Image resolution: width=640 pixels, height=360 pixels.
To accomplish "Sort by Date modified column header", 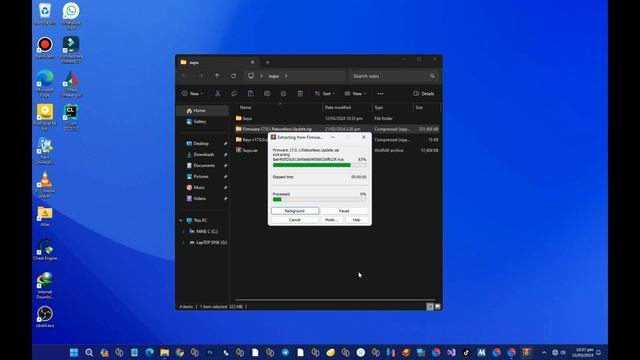I will click(338, 107).
